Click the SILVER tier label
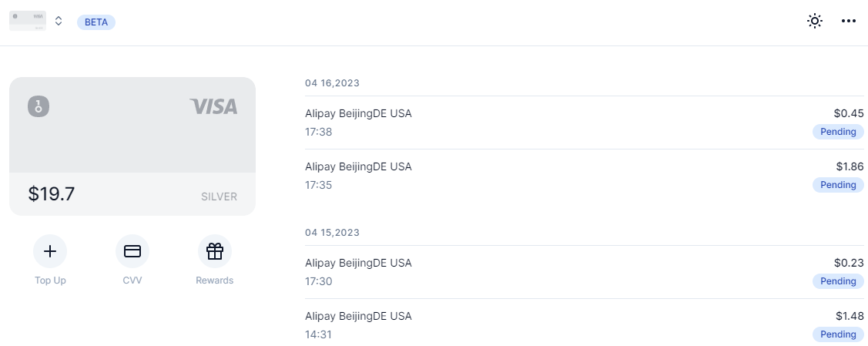868x346 pixels. (219, 197)
